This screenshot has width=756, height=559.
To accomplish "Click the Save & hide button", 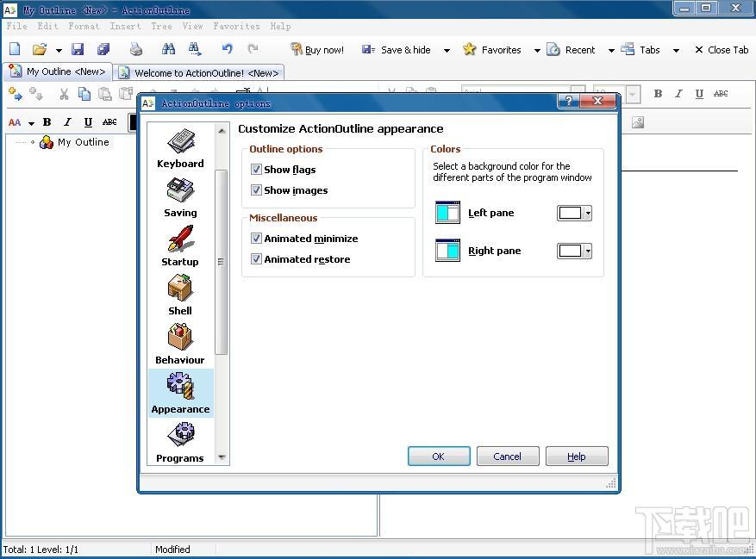I will point(397,50).
